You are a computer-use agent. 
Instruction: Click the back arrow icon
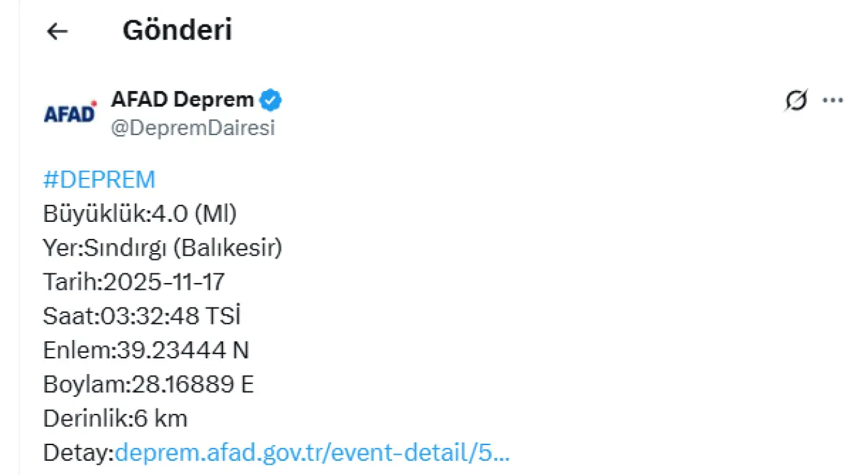[58, 31]
